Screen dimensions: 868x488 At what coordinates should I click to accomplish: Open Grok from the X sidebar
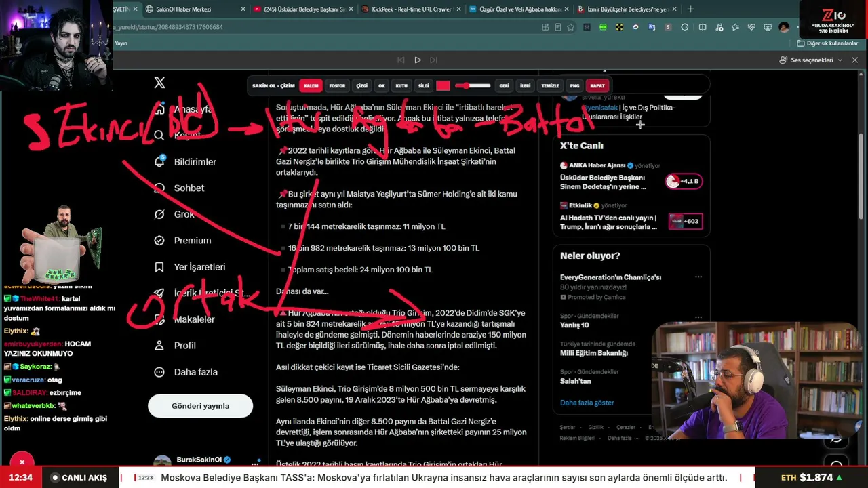(174, 214)
